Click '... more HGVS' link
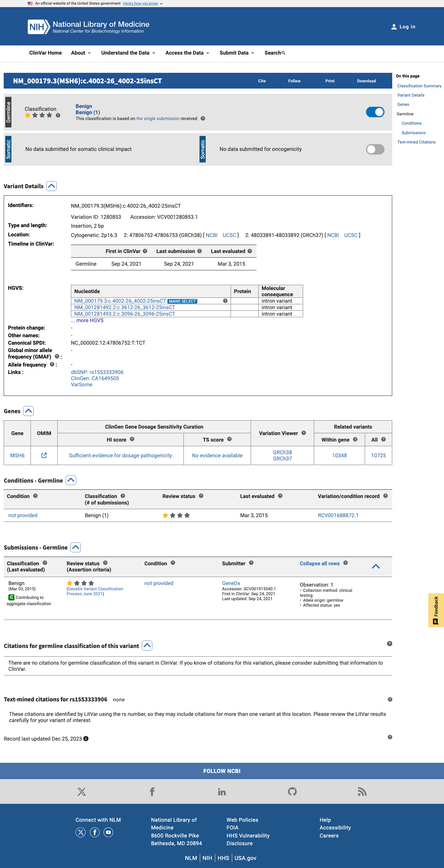The height and width of the screenshot is (868, 444). pyautogui.click(x=87, y=320)
